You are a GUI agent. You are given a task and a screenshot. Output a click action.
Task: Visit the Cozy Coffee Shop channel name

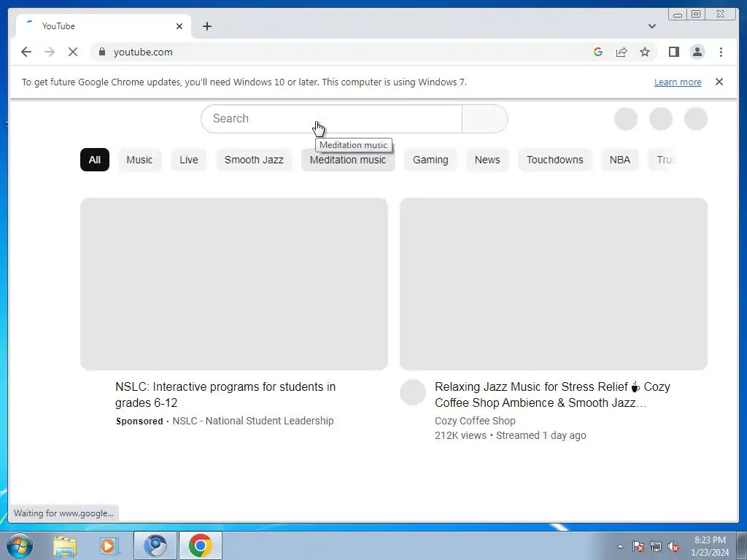click(475, 421)
